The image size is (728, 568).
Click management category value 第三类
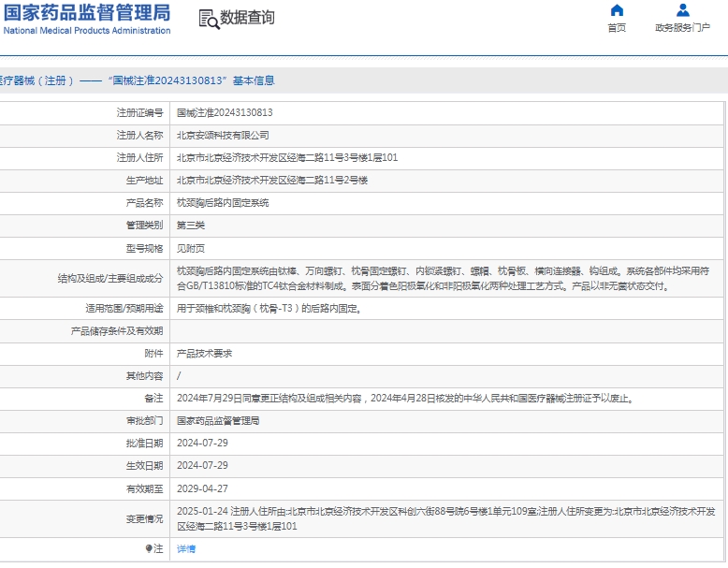coord(191,226)
